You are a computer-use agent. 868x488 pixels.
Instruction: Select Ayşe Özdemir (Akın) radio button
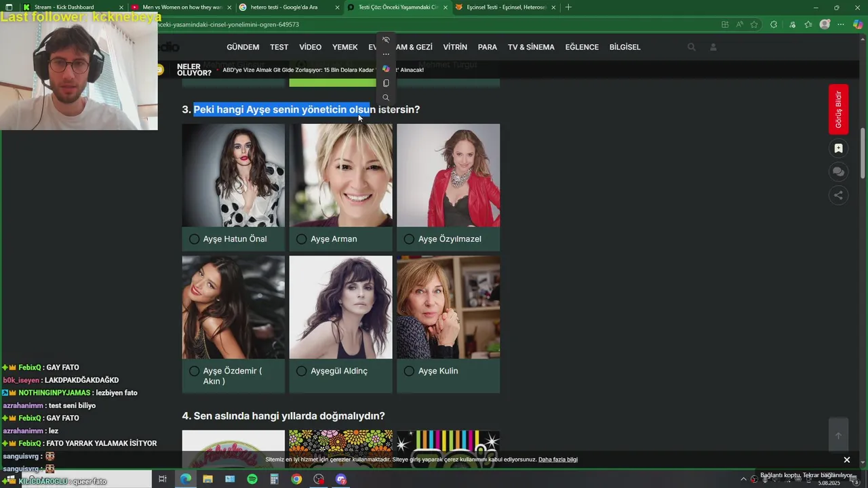coord(194,371)
